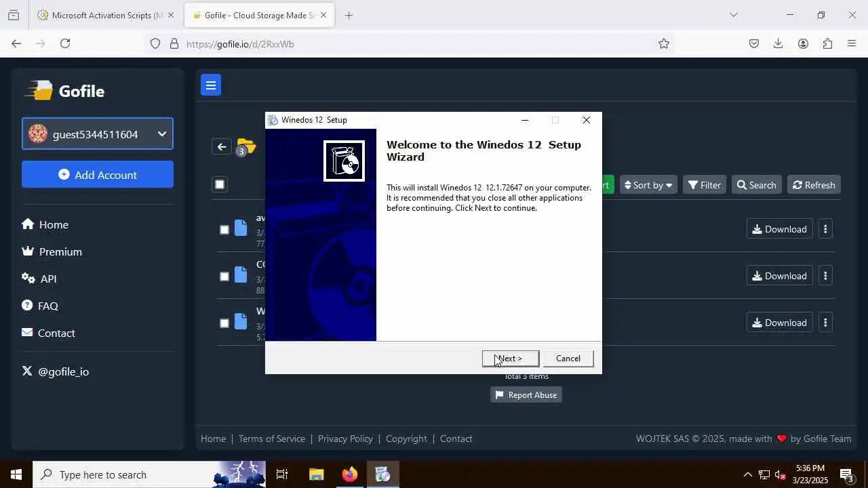This screenshot has height=488, width=868.
Task: Open the Firefox extensions icon
Action: click(827, 43)
